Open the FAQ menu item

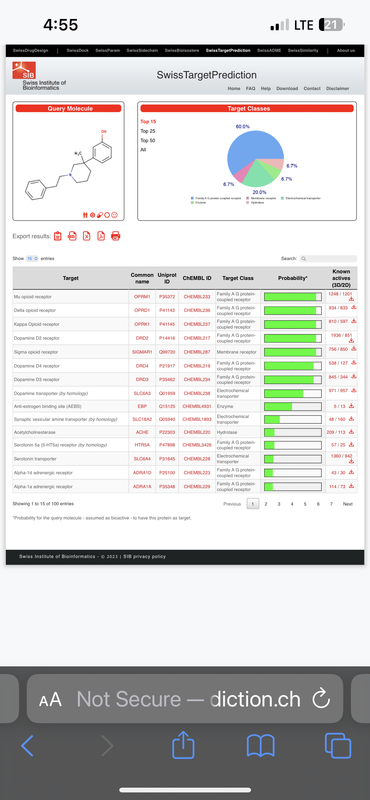250,88
